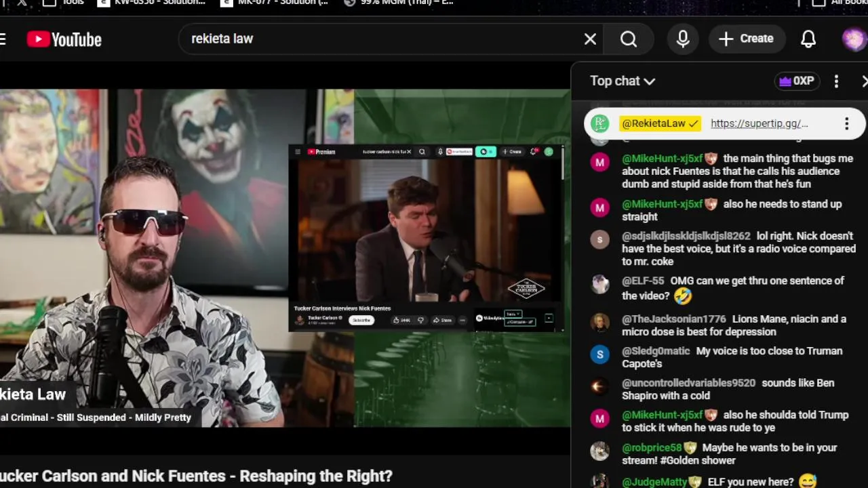Screen dimensions: 868x488
Task: Click the @robprice58 username
Action: point(652,447)
